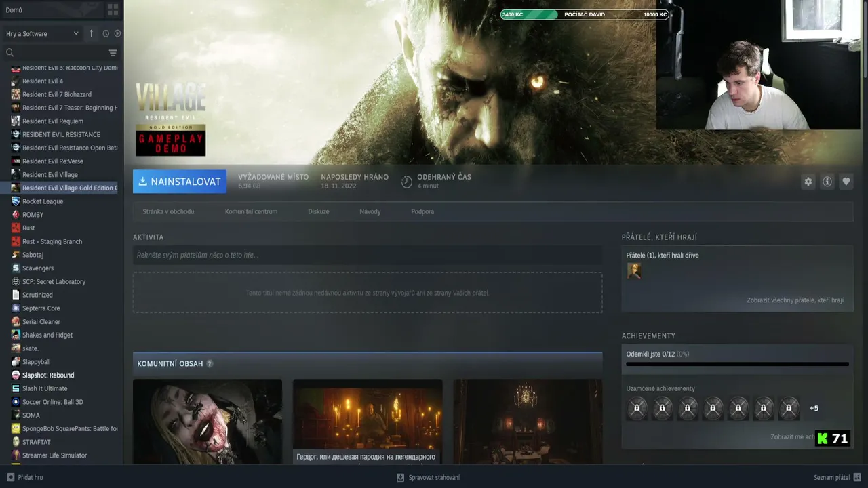Click the help icon beside Komunitní obsah
Viewport: 868px width, 488px height.
click(210, 364)
